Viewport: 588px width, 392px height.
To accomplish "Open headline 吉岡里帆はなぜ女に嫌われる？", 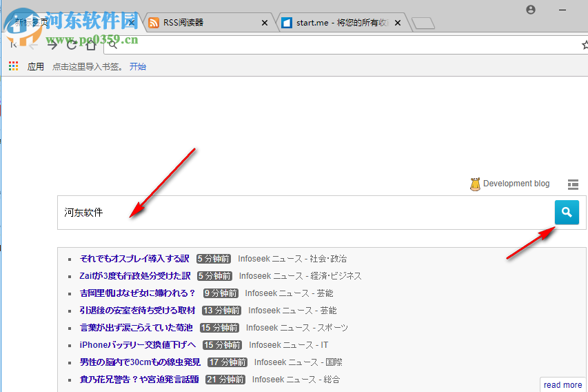I will pyautogui.click(x=138, y=293).
